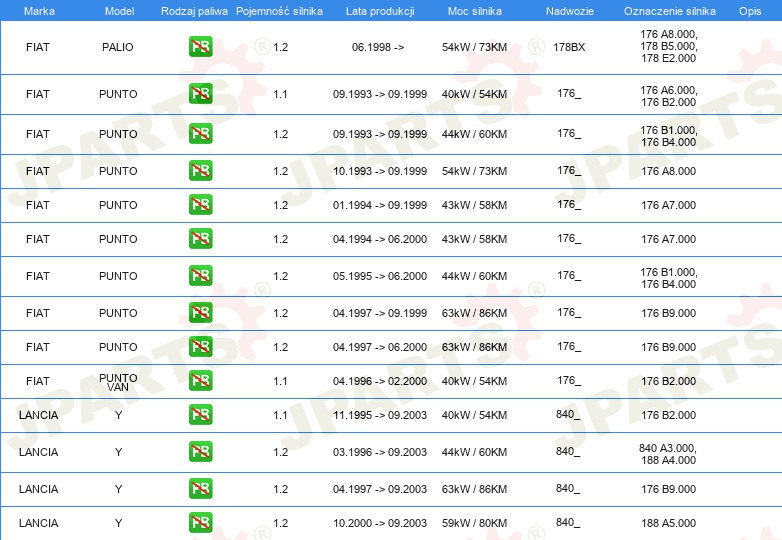Click 840_ body code in the 10.2000 row
The image size is (782, 540).
(568, 523)
